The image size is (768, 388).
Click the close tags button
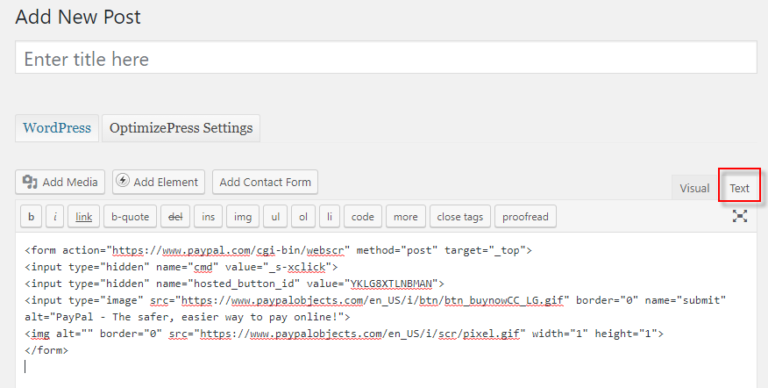460,217
